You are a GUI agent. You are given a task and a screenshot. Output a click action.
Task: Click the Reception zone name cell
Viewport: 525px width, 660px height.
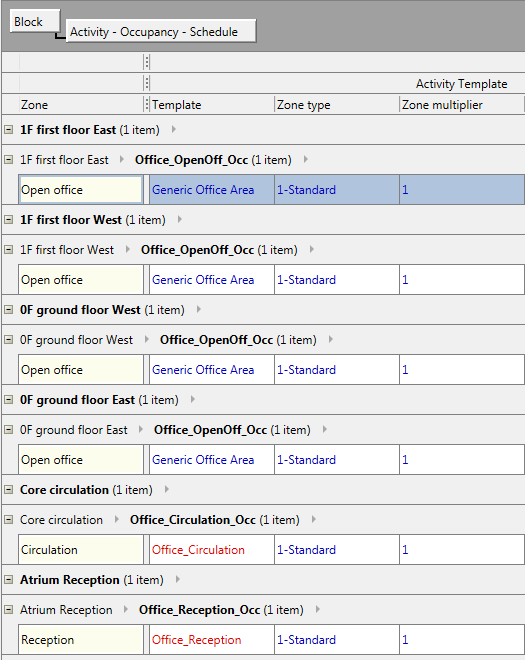tap(81, 640)
